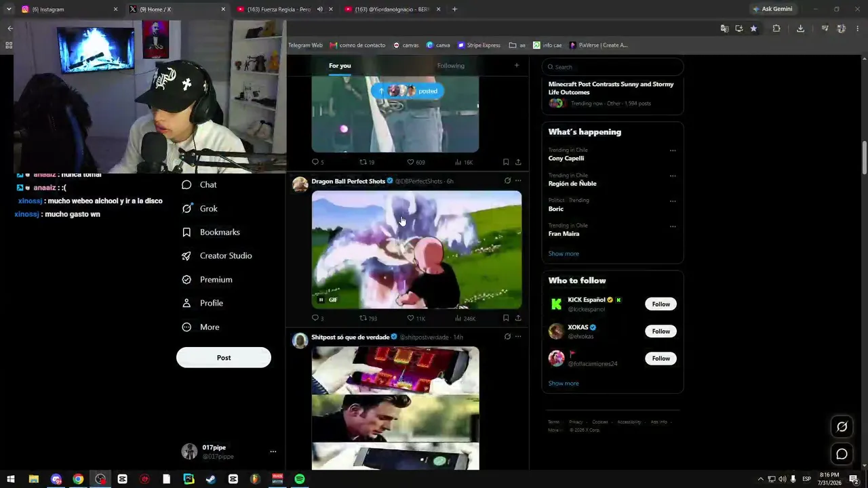868x488 pixels.
Task: Open account options next to 017pipe
Action: 273,451
